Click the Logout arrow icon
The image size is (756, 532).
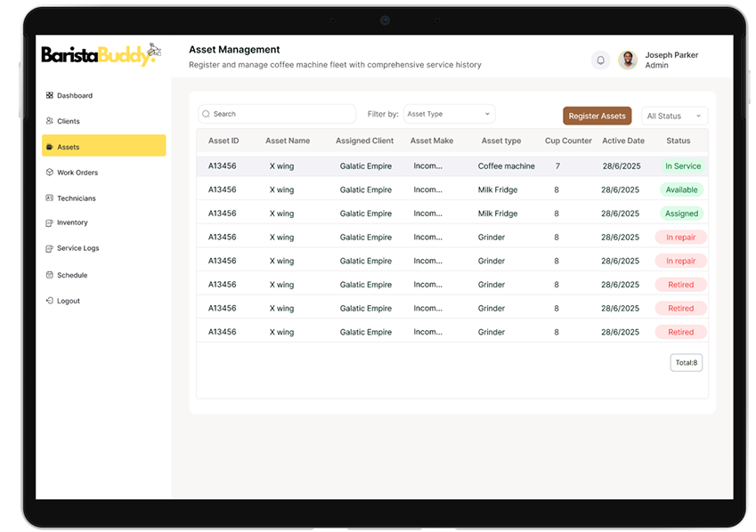click(x=50, y=302)
